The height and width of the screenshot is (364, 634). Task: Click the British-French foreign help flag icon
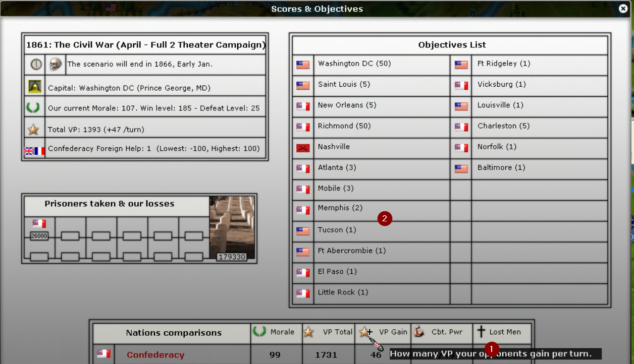(x=34, y=150)
